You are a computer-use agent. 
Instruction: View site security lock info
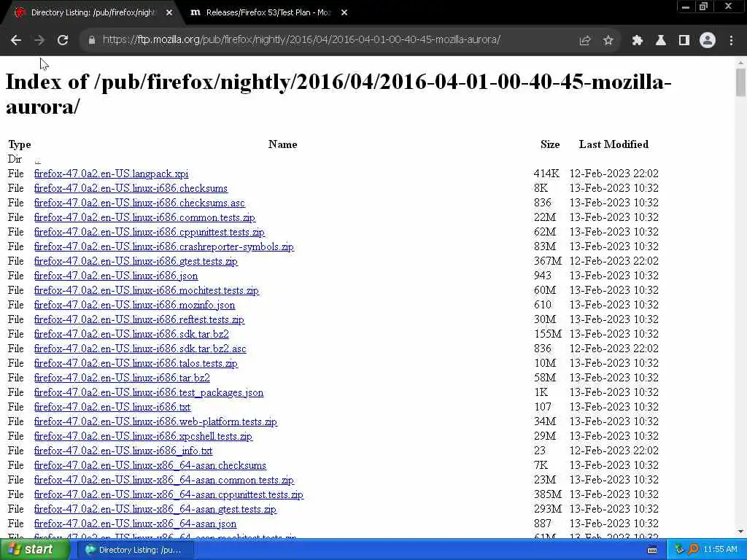[x=92, y=40]
